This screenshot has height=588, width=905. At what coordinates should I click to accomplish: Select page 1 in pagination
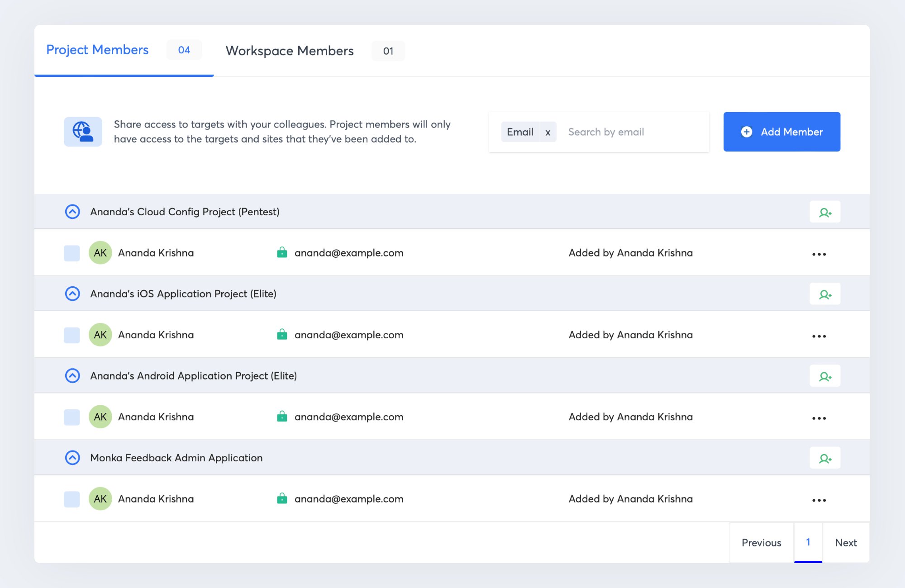click(x=808, y=542)
